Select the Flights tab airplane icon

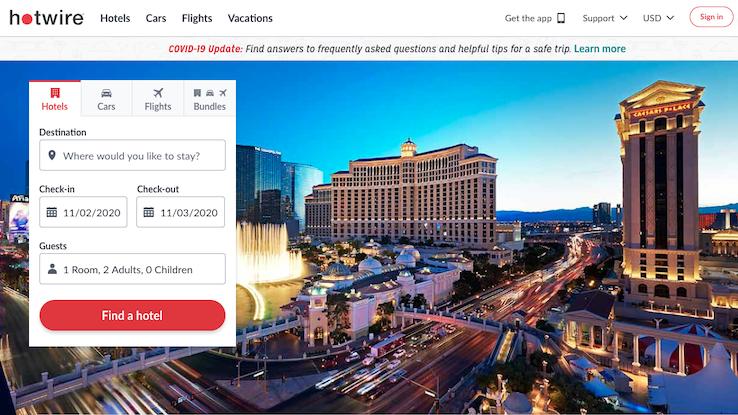pos(158,93)
